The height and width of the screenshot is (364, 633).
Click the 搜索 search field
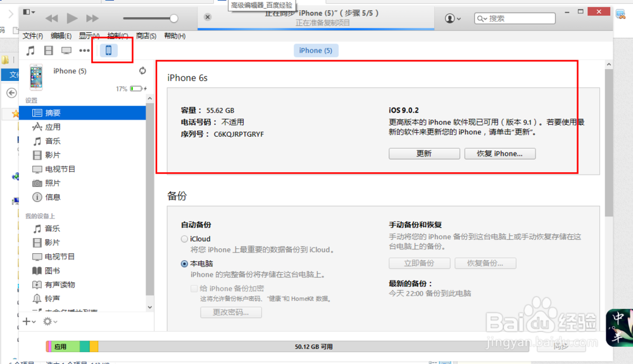515,18
